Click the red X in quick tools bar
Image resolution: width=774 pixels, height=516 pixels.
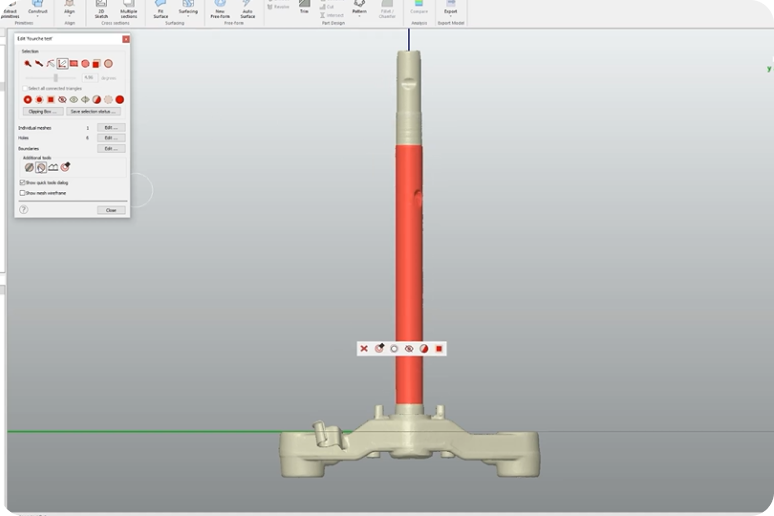364,348
